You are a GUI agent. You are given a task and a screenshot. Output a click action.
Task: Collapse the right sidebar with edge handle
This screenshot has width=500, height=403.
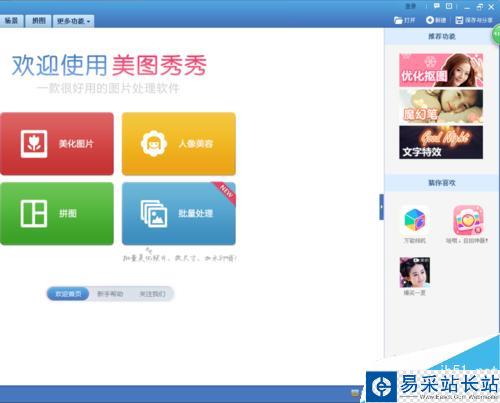pos(381,207)
